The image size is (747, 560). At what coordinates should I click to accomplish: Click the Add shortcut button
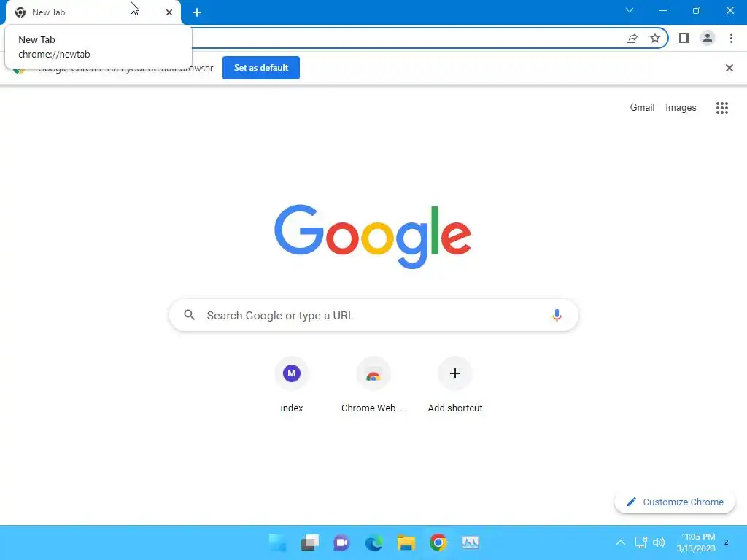[455, 385]
